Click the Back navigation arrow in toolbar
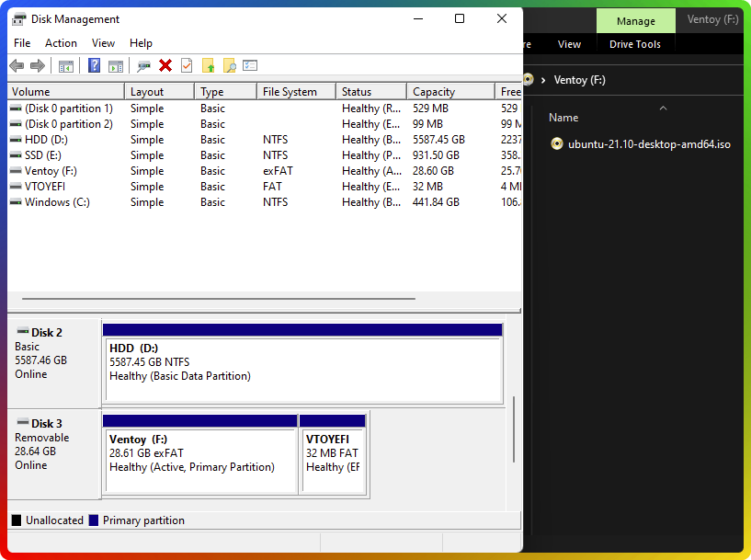The image size is (751, 560). [x=16, y=65]
